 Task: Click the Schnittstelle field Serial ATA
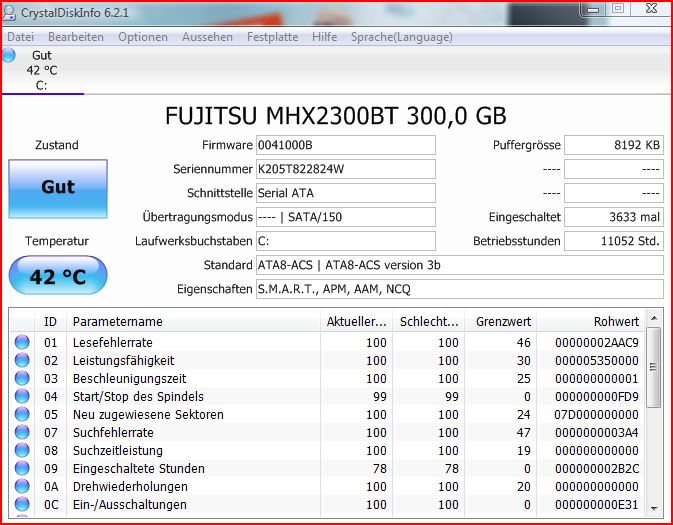click(346, 193)
